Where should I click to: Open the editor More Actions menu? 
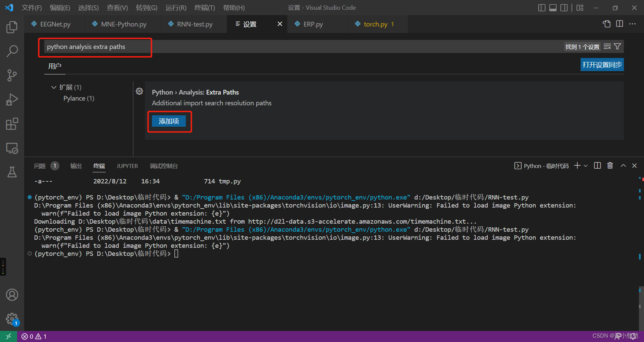pyautogui.click(x=632, y=24)
